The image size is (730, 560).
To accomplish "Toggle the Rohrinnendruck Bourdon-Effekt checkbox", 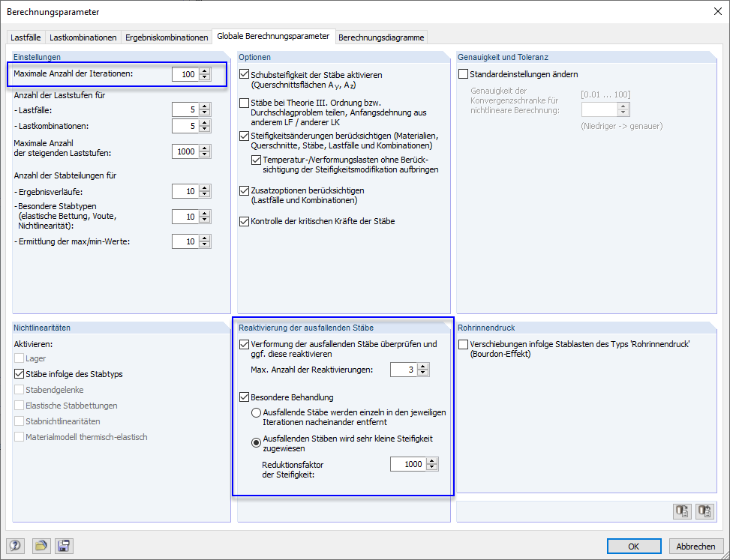I will pyautogui.click(x=462, y=343).
